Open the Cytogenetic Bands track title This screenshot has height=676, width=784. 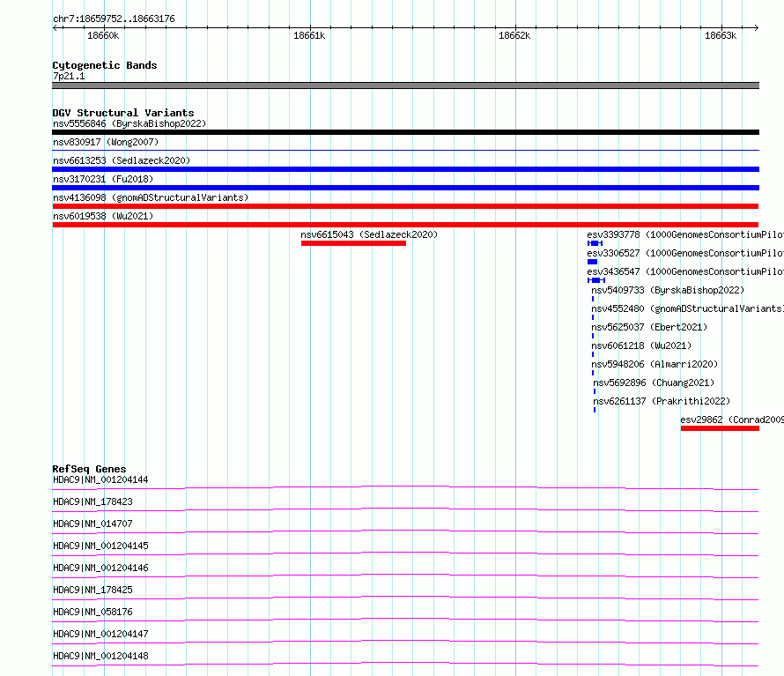[105, 65]
